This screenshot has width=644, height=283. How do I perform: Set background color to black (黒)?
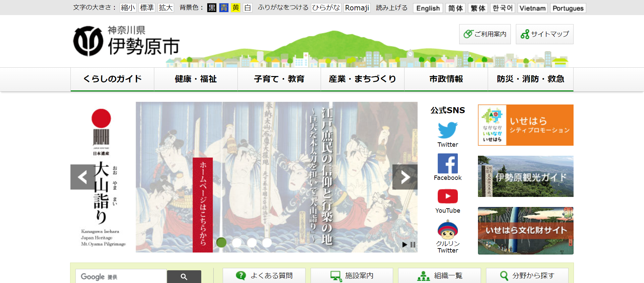tap(212, 8)
